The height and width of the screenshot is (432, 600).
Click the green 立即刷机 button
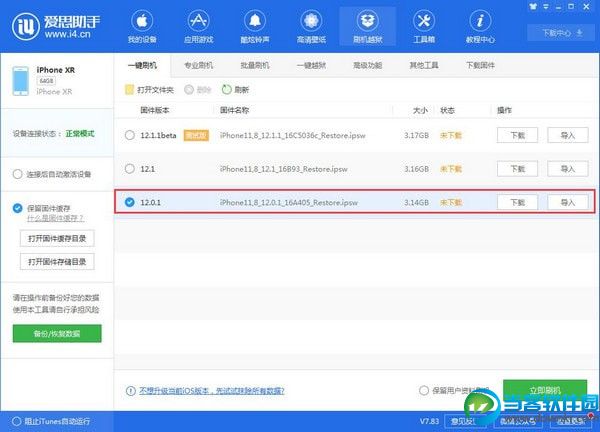tap(545, 390)
